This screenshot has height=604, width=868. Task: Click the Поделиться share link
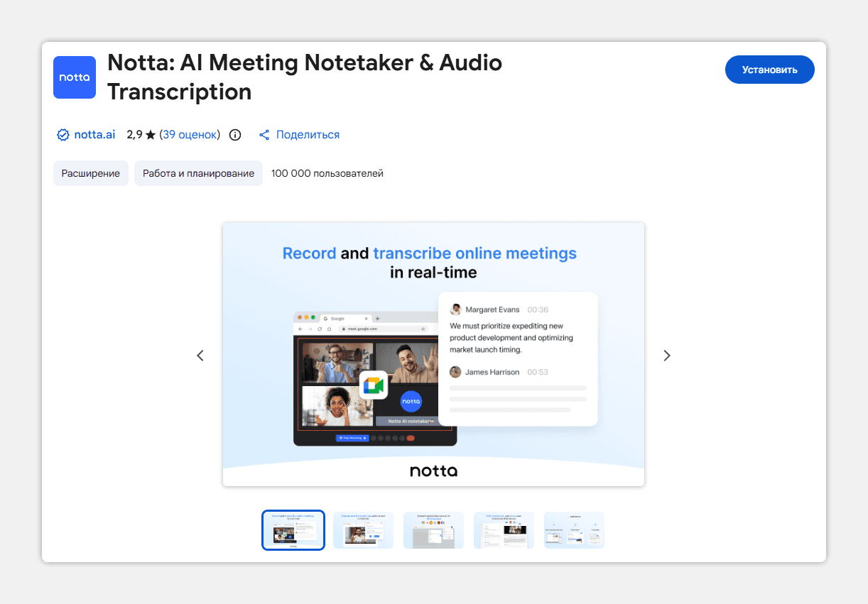coord(308,135)
